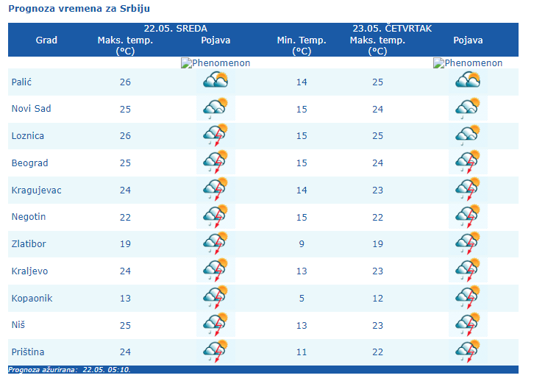Screen dimensions: 534x392
Task: Select the Kraljevo row label
Action: click(x=29, y=271)
